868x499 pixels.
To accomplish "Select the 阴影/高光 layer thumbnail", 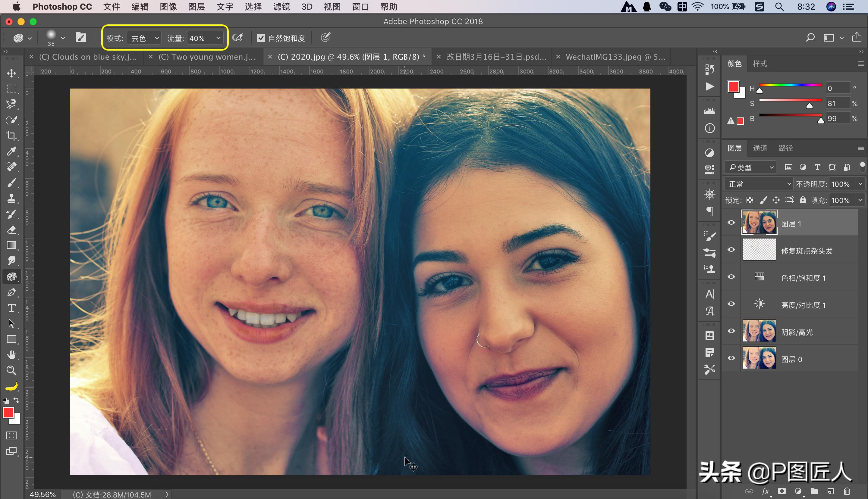I will coord(759,331).
